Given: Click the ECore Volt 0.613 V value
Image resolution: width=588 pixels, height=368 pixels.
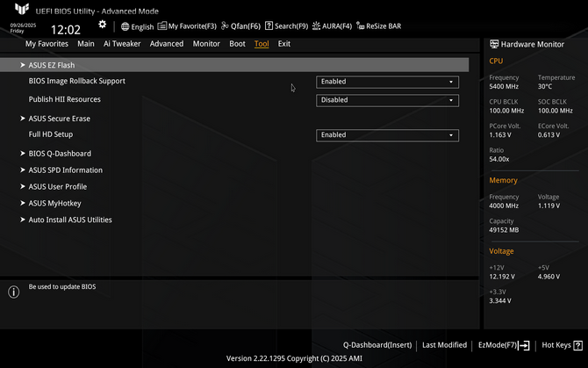Looking at the screenshot, I should click(549, 135).
